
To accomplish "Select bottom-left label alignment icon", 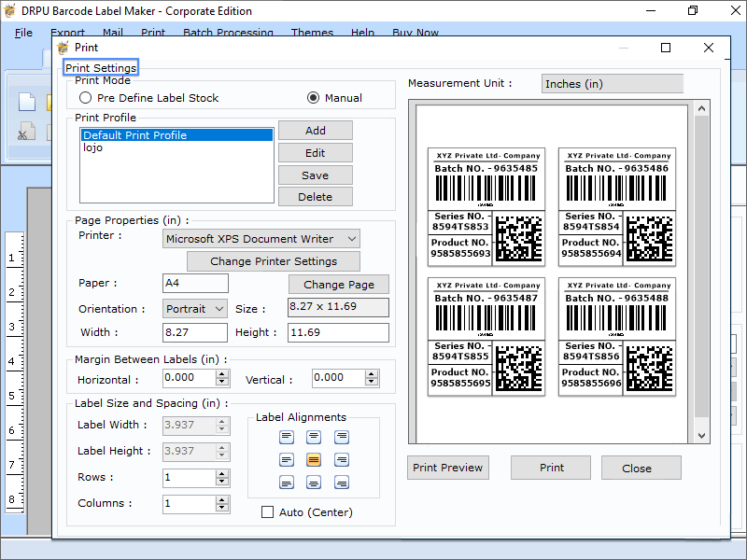I will [287, 483].
